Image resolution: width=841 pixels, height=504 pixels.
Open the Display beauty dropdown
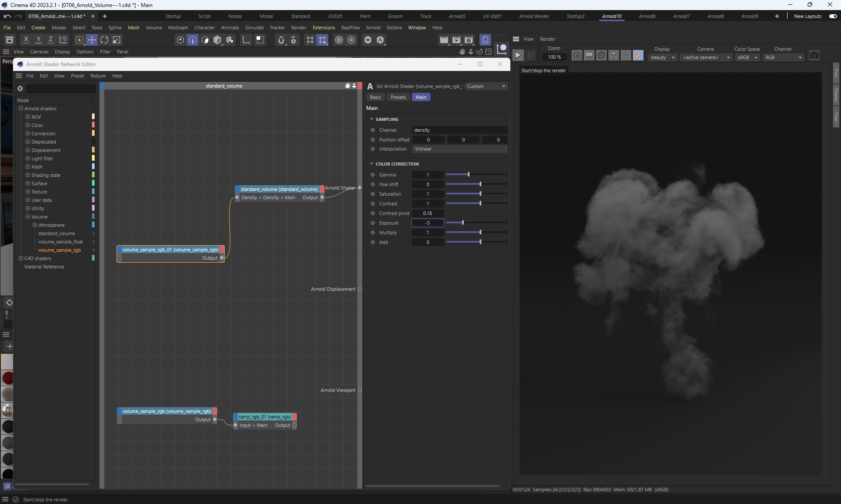(x=663, y=57)
